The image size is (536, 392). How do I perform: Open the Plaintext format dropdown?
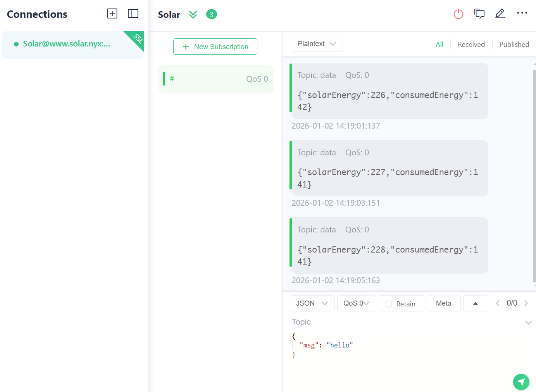tap(317, 44)
